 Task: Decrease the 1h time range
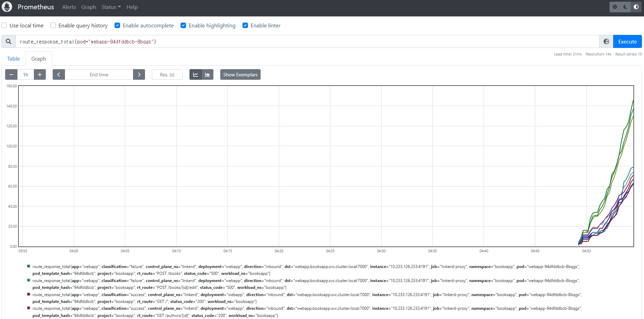pos(11,75)
